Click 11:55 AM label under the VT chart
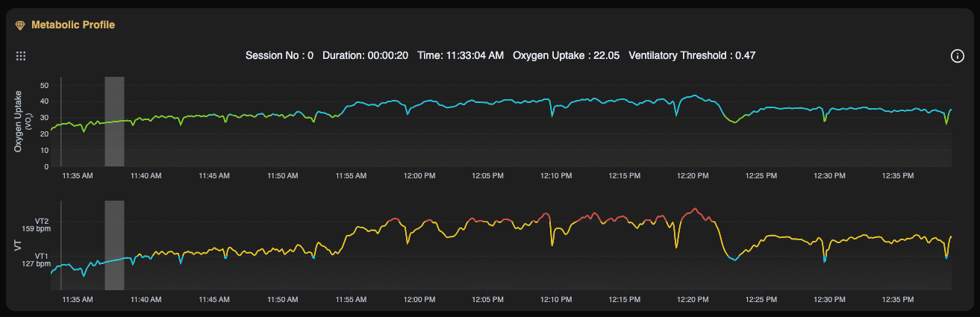The width and height of the screenshot is (980, 317). click(x=351, y=299)
